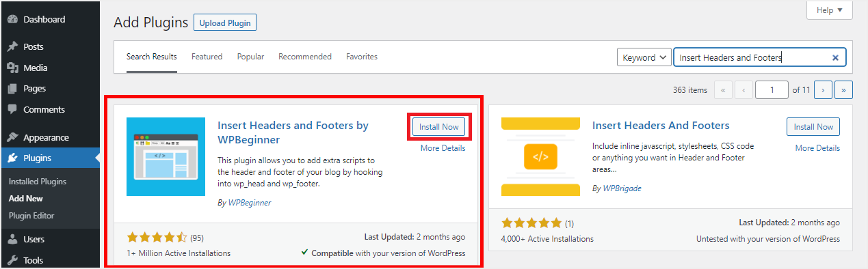Click the WPBrigade plugin thumbnail image

540,156
